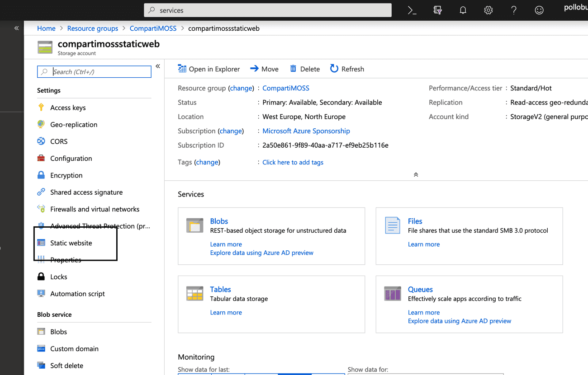Click the Blobs icon under Blob service
Screen dimensions: 588x375
[41, 332]
